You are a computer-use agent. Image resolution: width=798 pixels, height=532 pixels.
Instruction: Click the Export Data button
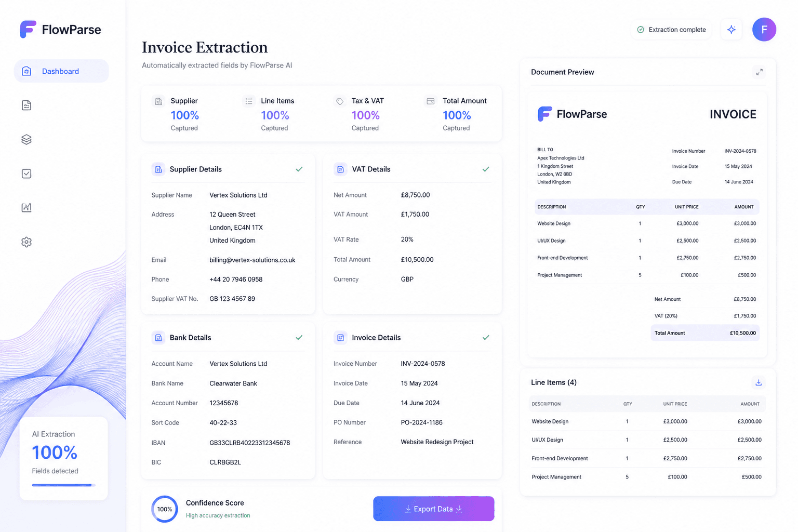pos(434,509)
